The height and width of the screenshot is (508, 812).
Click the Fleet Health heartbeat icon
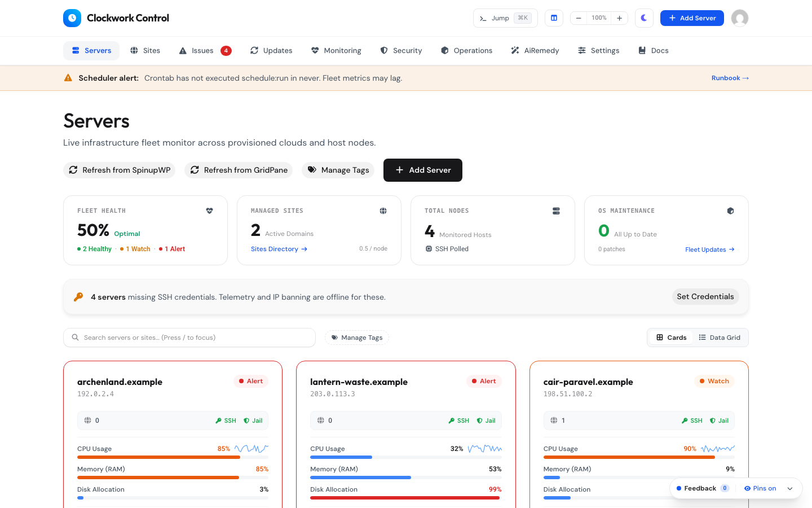click(x=209, y=211)
